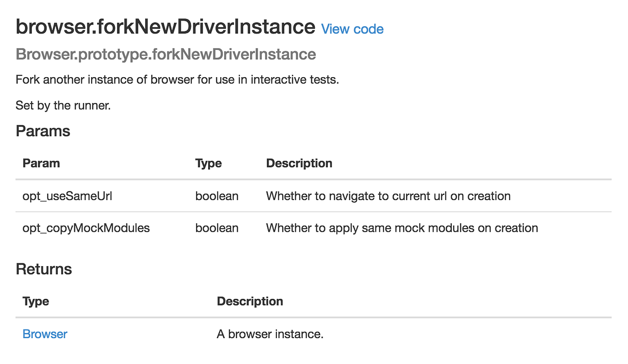Click the Returns section heading

click(44, 269)
